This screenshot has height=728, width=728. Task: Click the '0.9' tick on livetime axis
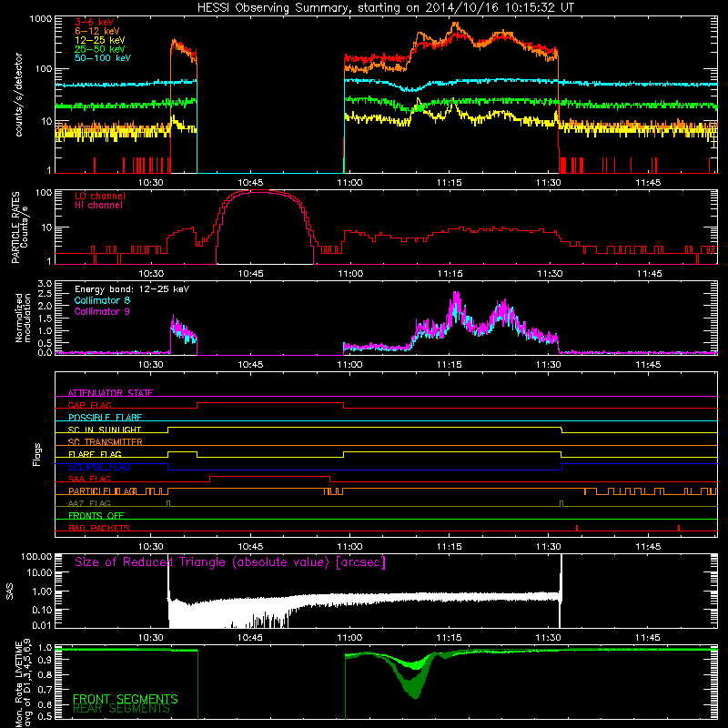point(45,661)
